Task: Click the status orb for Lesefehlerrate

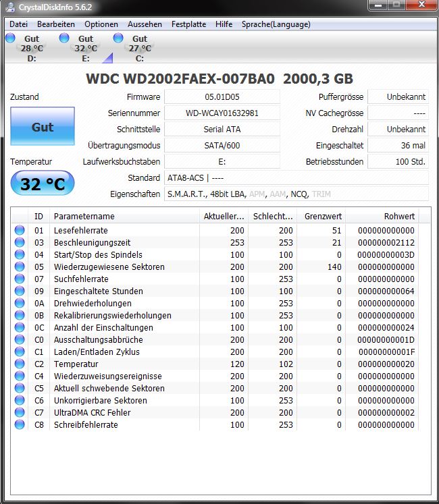Action: point(20,230)
